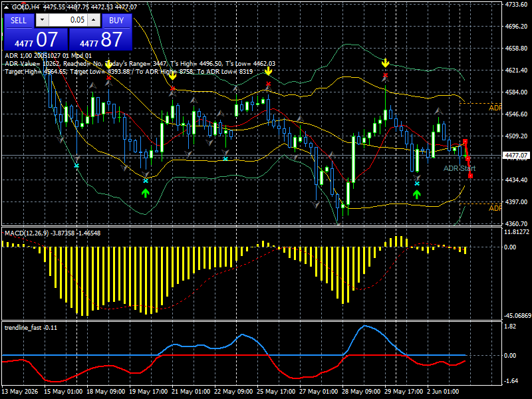
Task: Click time axis label '22 May 09:00'
Action: 234,391
